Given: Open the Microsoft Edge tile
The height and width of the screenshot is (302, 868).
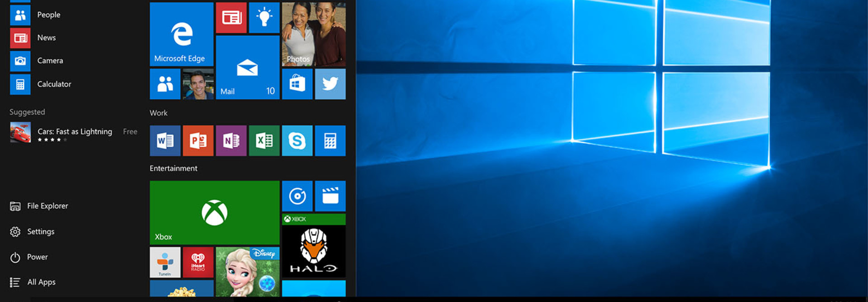Looking at the screenshot, I should pos(181,34).
